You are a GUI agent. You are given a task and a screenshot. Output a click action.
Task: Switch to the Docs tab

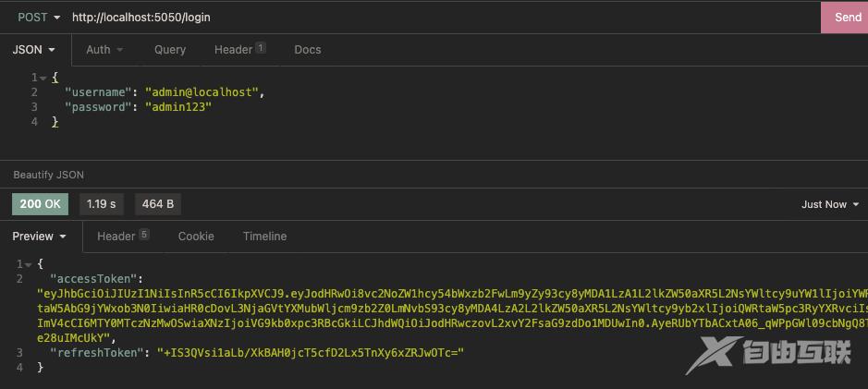[x=308, y=50]
